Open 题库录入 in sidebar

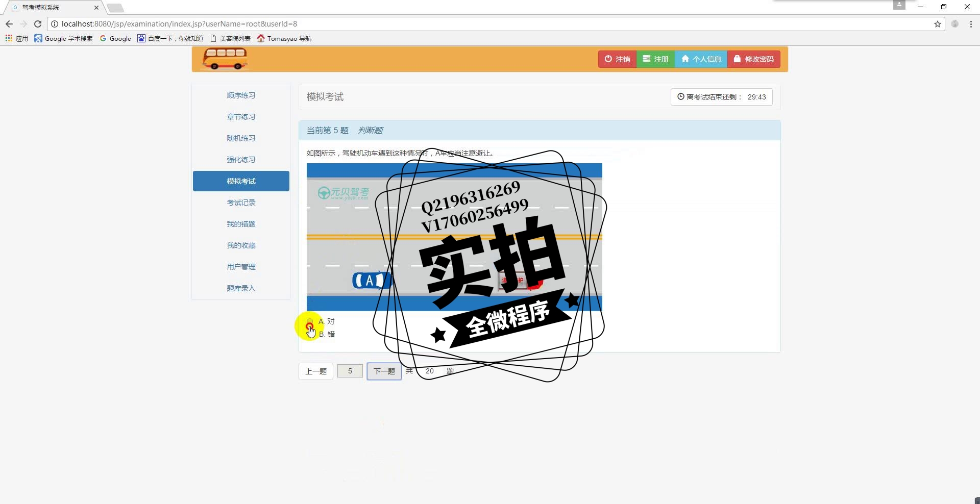tap(241, 288)
